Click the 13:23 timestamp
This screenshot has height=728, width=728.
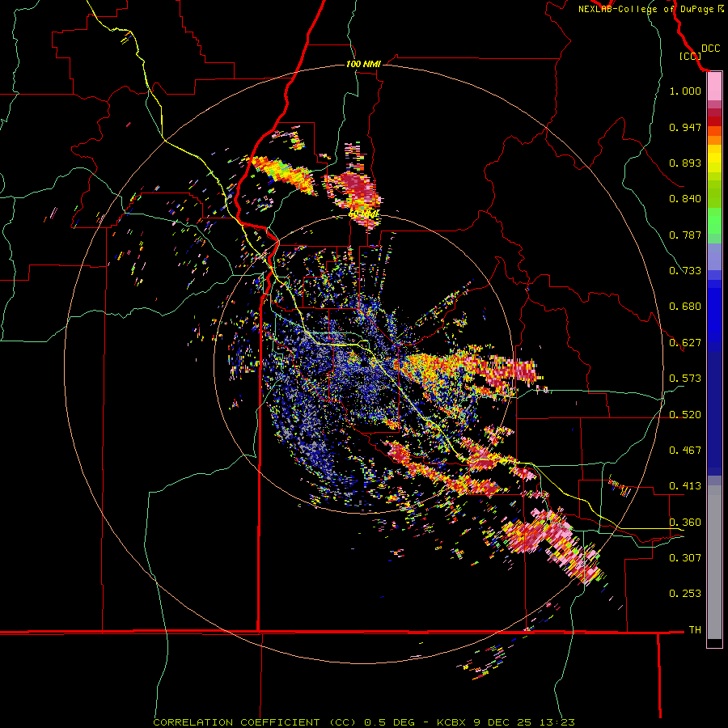(x=557, y=722)
